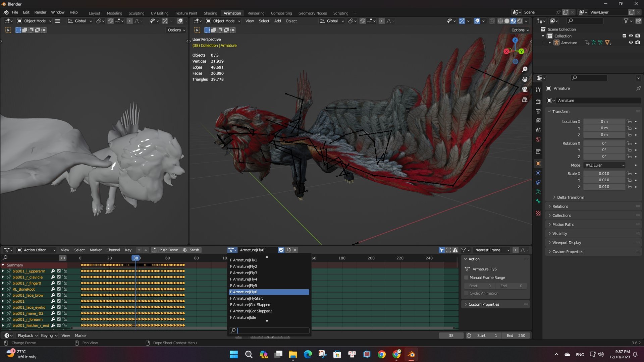Open the Output properties tab
This screenshot has height=362, width=644.
pyautogui.click(x=538, y=111)
